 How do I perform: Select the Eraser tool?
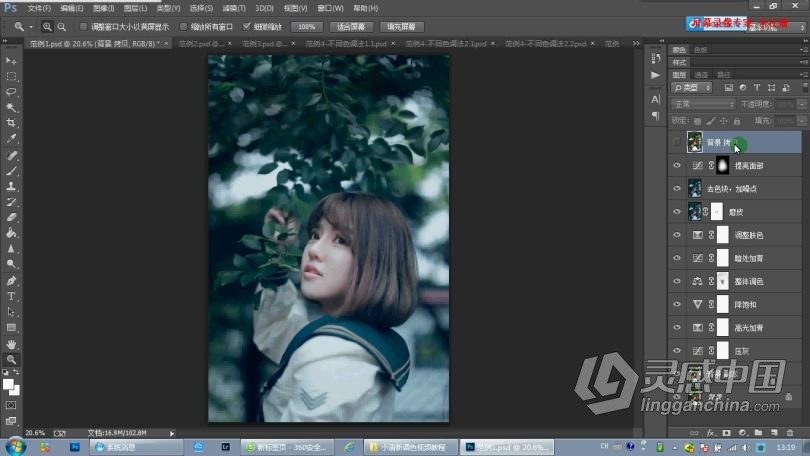11,217
